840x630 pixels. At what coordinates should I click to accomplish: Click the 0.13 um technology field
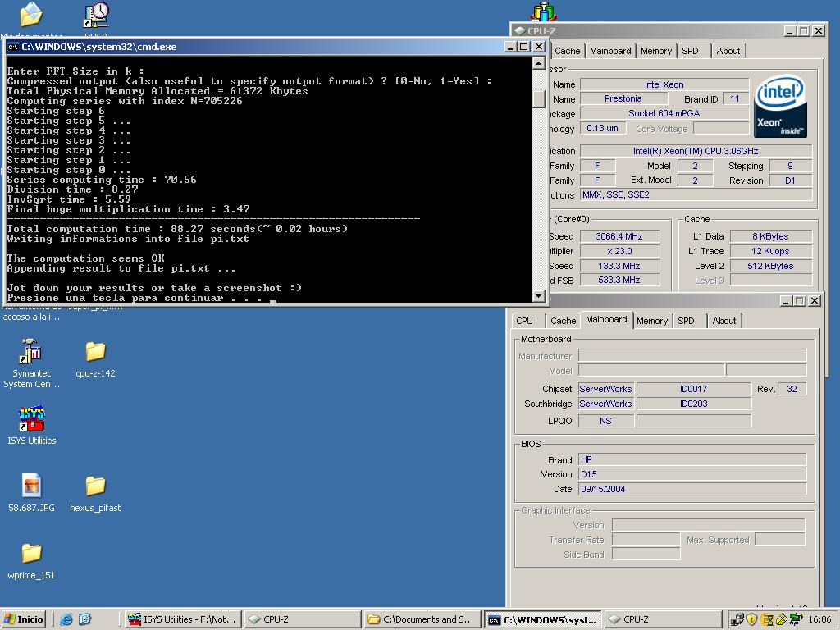click(x=602, y=128)
